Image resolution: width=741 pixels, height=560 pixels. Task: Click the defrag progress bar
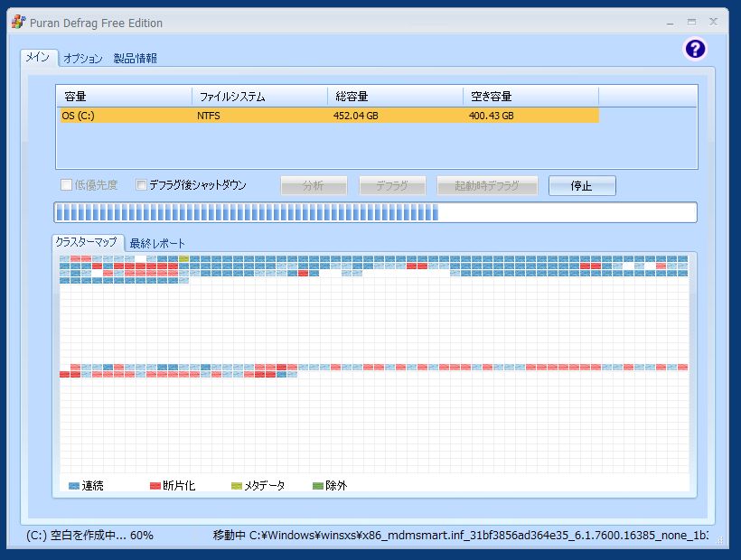coord(375,212)
